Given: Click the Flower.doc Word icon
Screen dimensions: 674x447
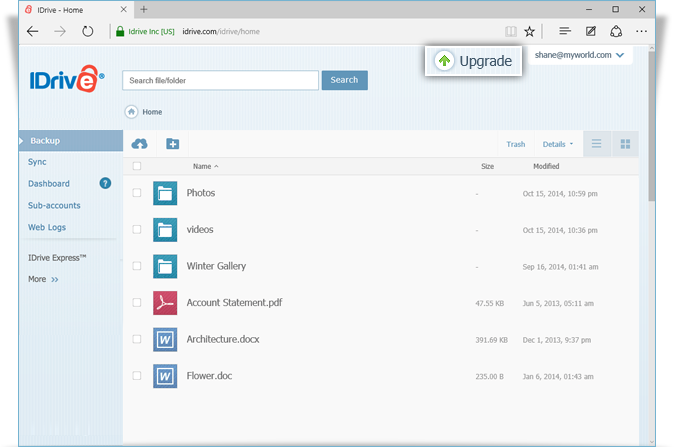Looking at the screenshot, I should (165, 376).
